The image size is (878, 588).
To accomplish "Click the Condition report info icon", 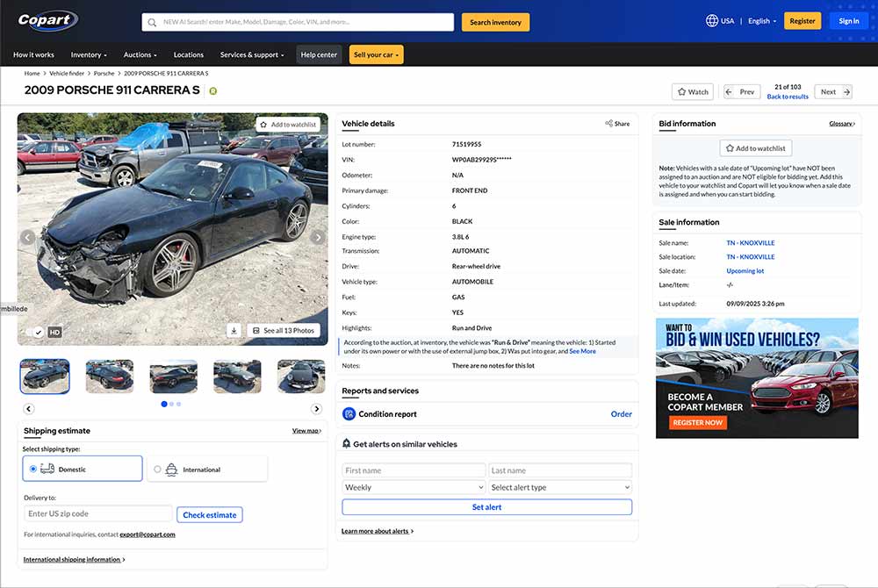I will coord(349,413).
